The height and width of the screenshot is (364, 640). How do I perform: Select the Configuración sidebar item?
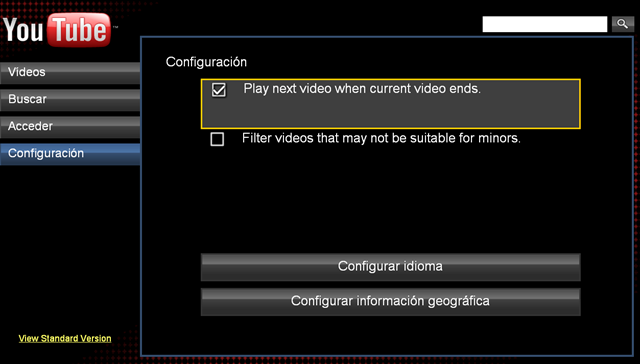[x=70, y=154]
